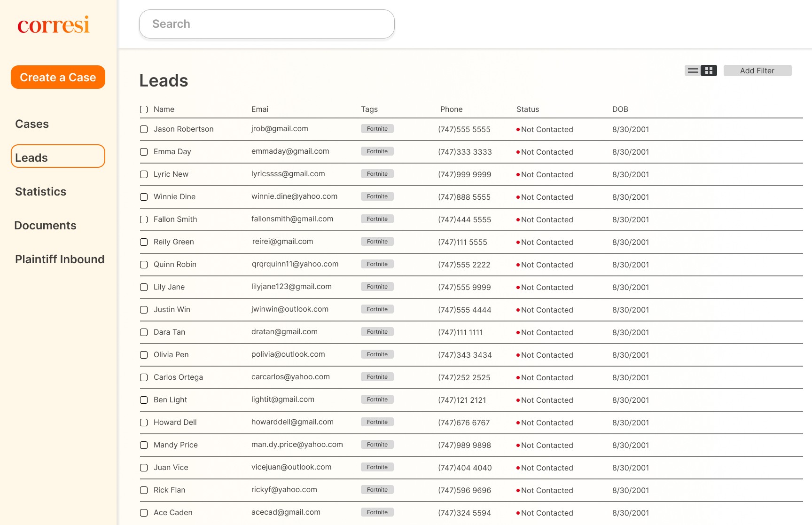Click email lyricssss@gmail.com

(x=288, y=174)
